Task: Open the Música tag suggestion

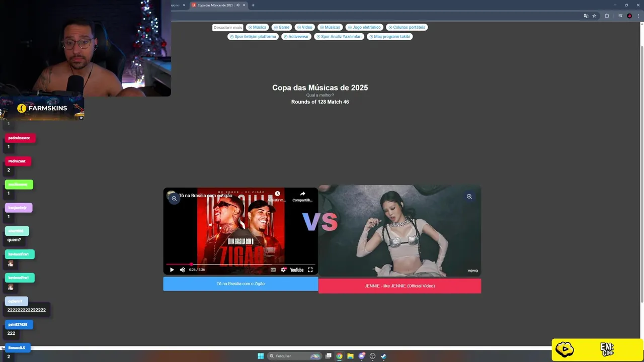Action: point(257,27)
